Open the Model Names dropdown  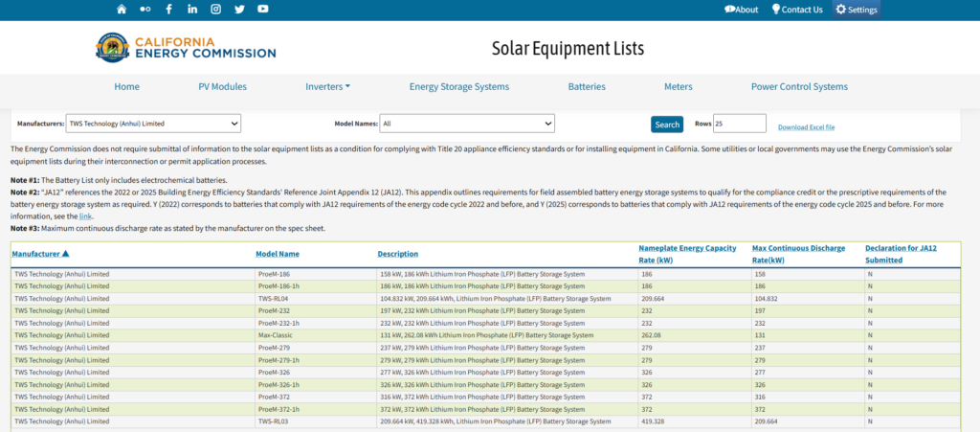click(x=467, y=124)
